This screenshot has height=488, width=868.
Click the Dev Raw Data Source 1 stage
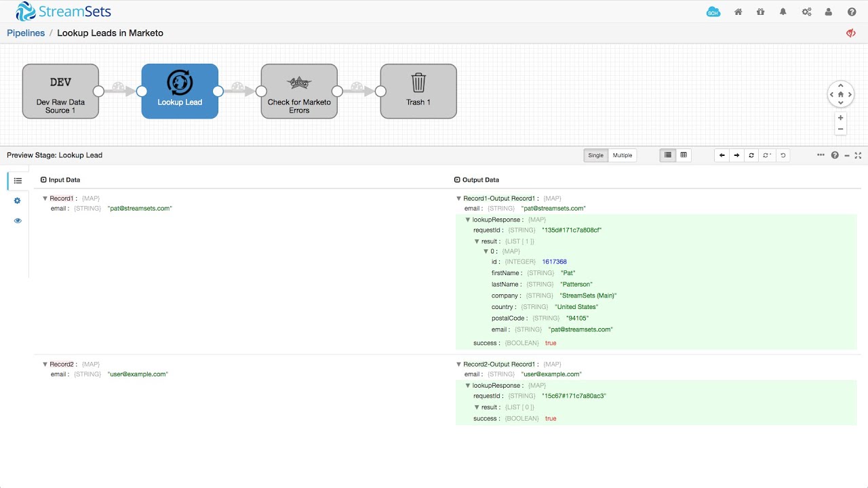(x=60, y=91)
